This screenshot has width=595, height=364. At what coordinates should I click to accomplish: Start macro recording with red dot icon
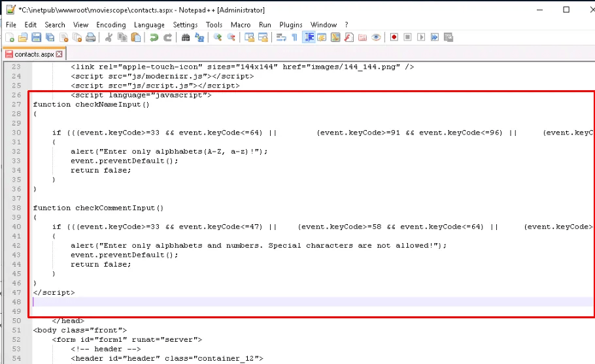point(394,38)
